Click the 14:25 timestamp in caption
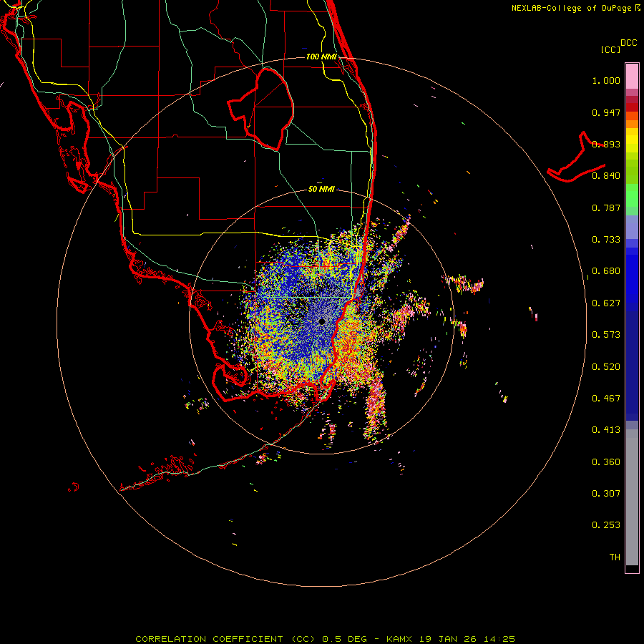Image resolution: width=644 pixels, height=644 pixels. [x=499, y=639]
